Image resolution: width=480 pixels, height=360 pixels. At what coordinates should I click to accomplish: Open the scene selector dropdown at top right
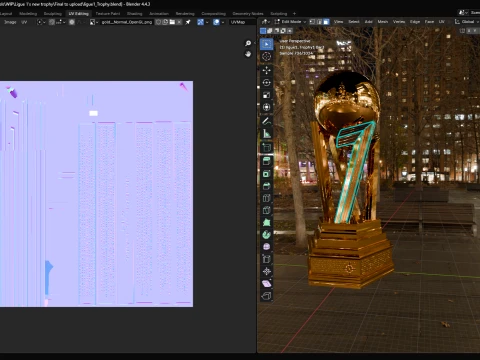462,13
